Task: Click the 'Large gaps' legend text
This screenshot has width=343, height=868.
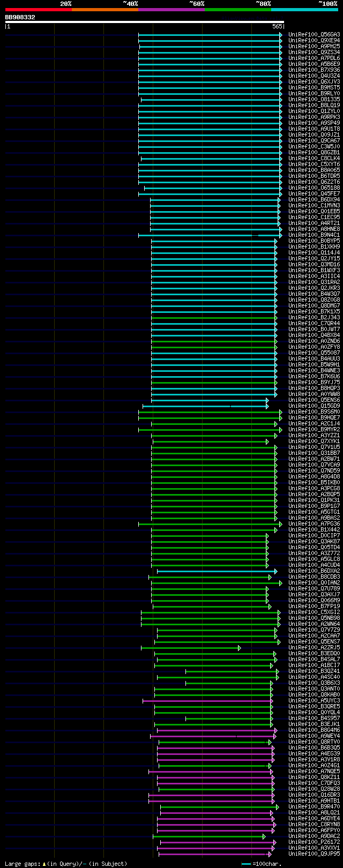Action: pyautogui.click(x=22, y=864)
